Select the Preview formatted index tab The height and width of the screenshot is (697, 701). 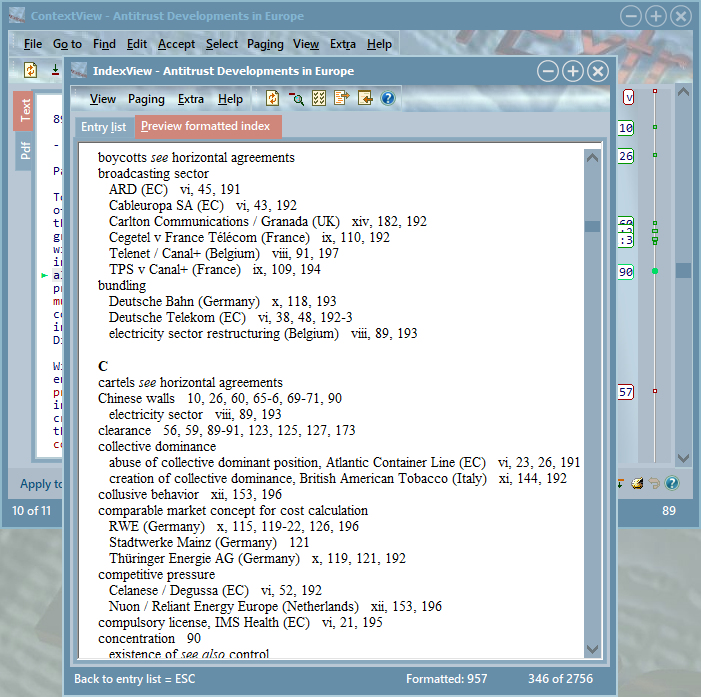pos(207,126)
